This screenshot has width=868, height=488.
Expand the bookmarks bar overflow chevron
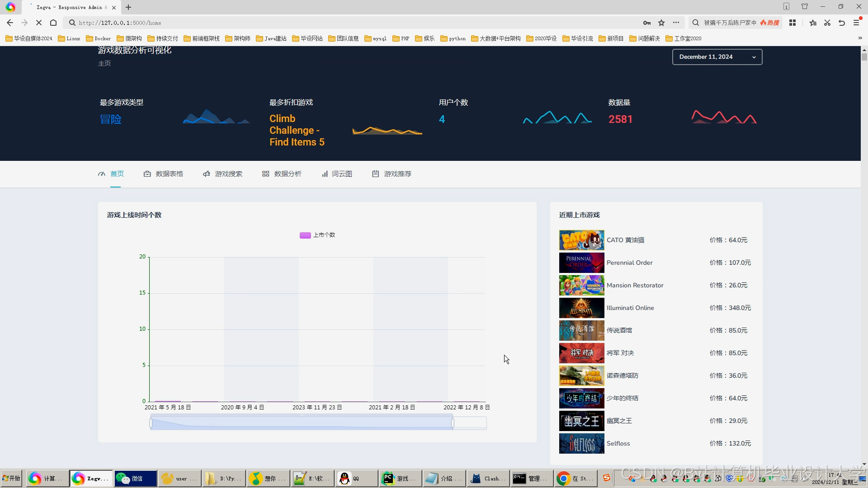pyautogui.click(x=860, y=38)
